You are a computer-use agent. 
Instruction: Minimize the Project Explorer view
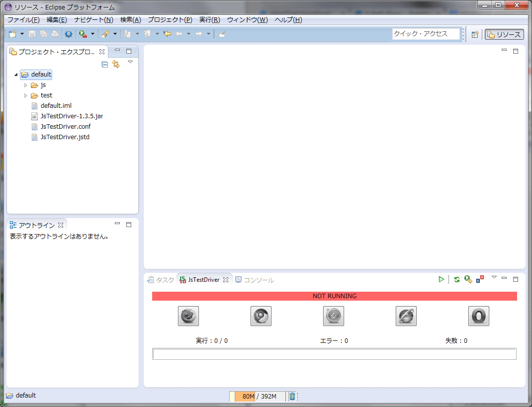point(117,50)
